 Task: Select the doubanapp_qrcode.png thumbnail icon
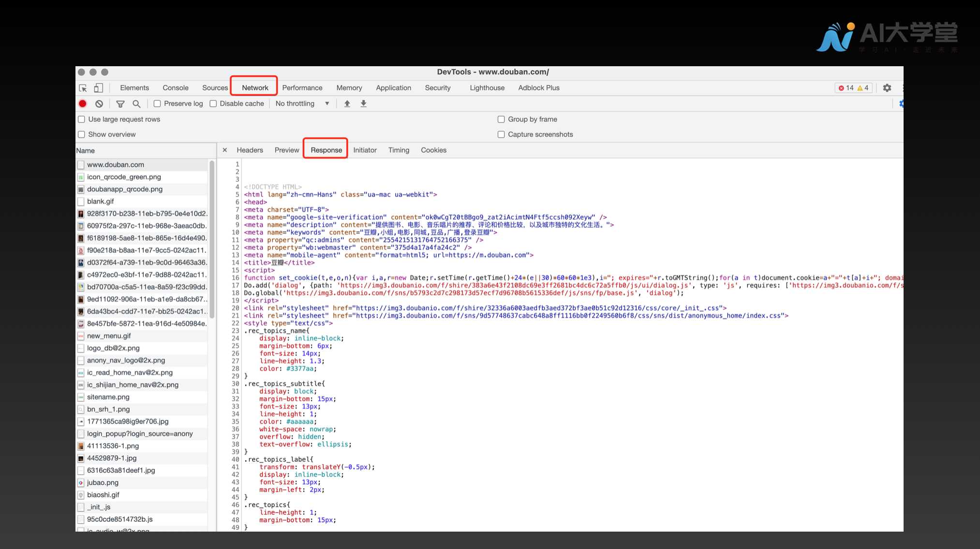[81, 189]
